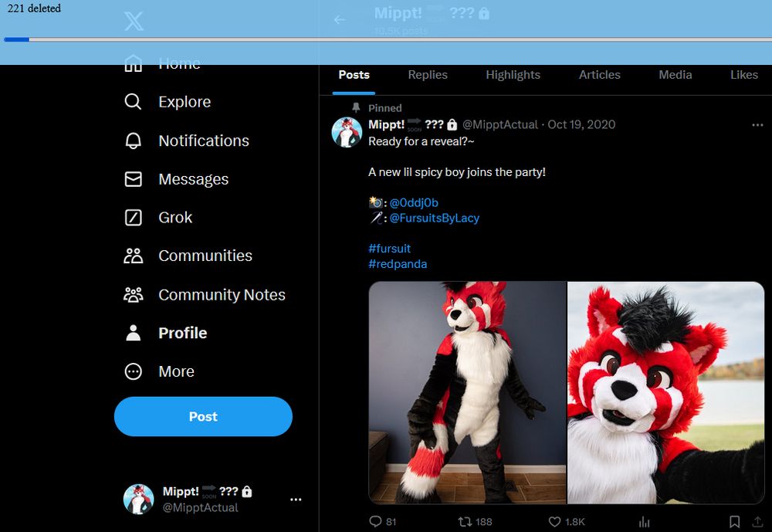Open full-body fursuit photo
The width and height of the screenshot is (772, 532).
(x=467, y=392)
